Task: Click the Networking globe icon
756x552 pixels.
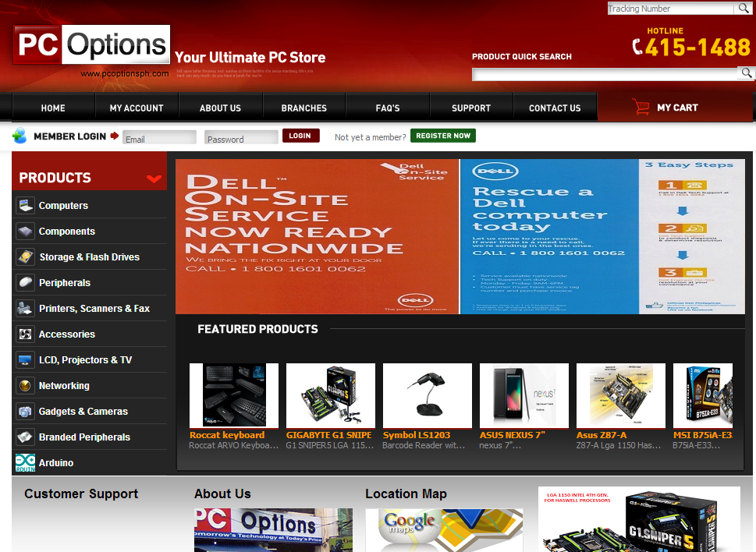Action: pyautogui.click(x=25, y=385)
